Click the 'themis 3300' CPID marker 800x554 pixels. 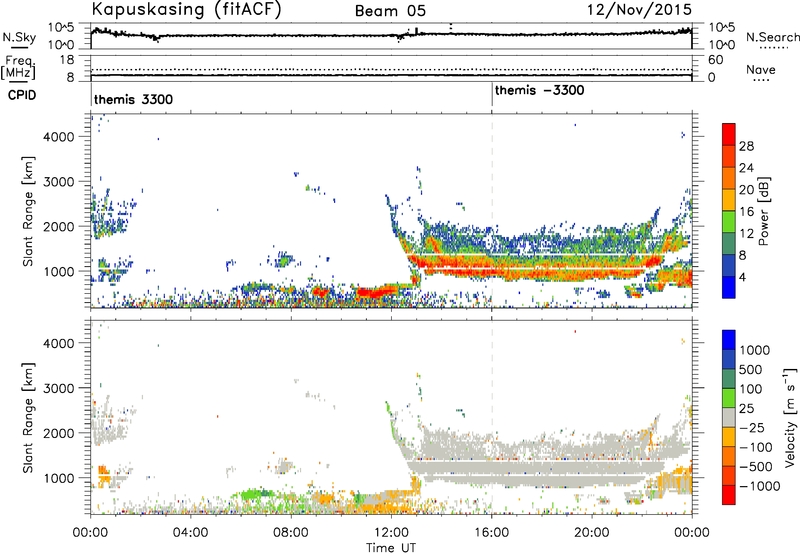pos(133,99)
